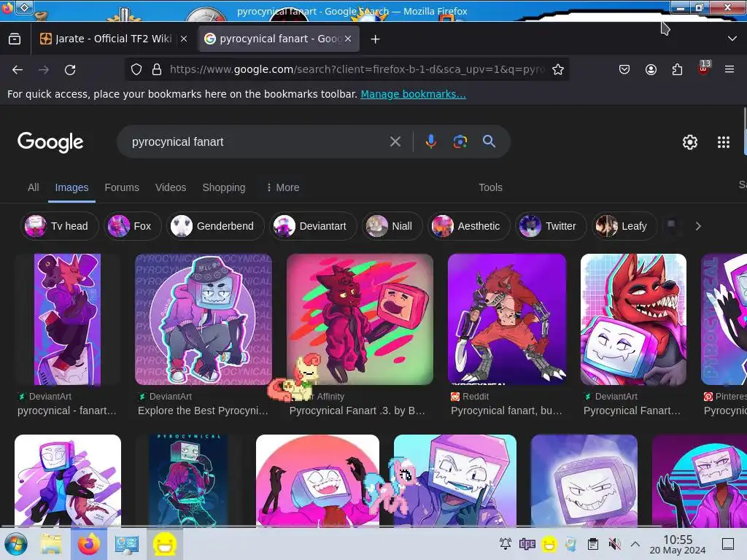Open Google quick settings gear
The image size is (747, 560).
click(690, 142)
